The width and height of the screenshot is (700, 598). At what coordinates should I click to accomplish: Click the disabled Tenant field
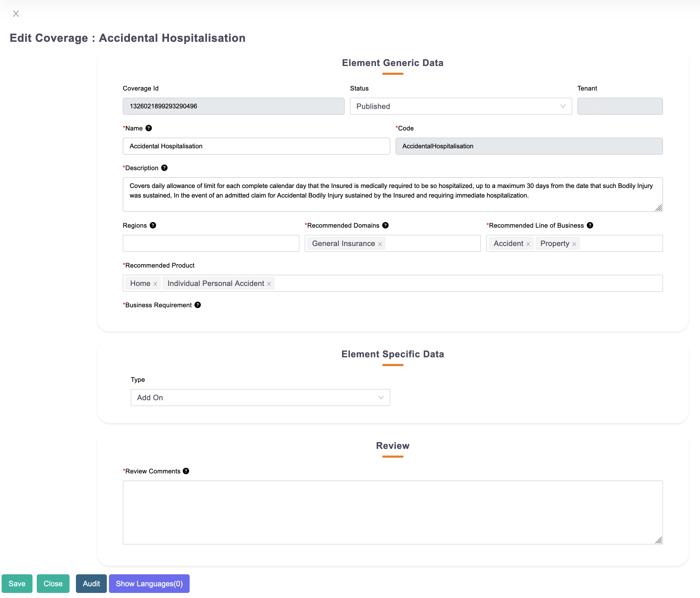click(x=620, y=106)
